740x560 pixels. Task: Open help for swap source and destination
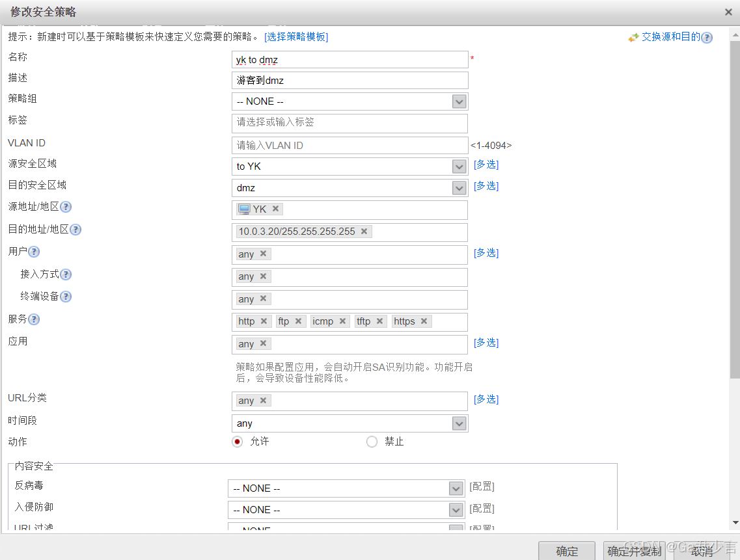pyautogui.click(x=707, y=38)
